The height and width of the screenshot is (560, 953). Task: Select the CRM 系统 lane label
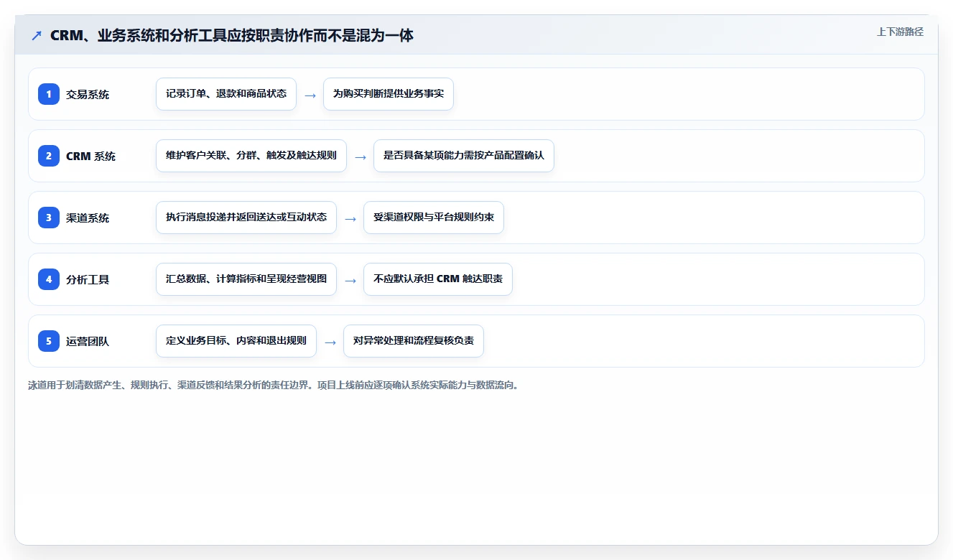click(90, 156)
